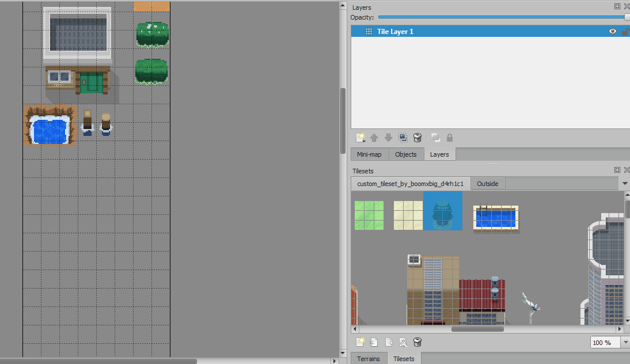Viewport: 630px width, 364px height.
Task: Click the New Tileset icon
Action: click(x=360, y=342)
